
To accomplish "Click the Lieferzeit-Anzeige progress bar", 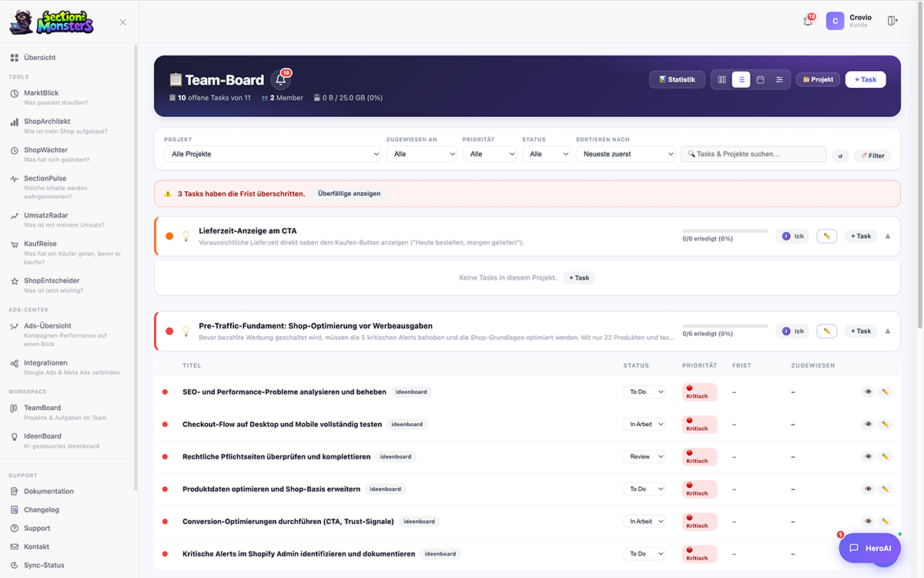I will coord(725,231).
